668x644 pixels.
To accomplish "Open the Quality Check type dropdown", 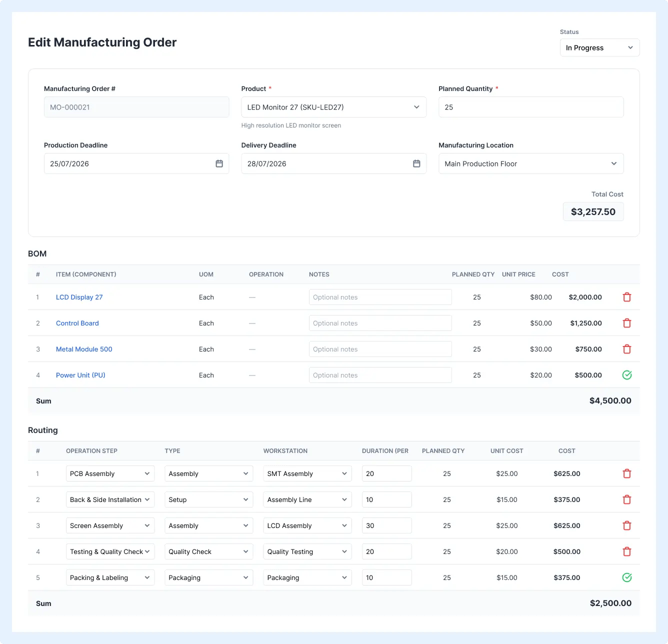I will click(x=208, y=551).
